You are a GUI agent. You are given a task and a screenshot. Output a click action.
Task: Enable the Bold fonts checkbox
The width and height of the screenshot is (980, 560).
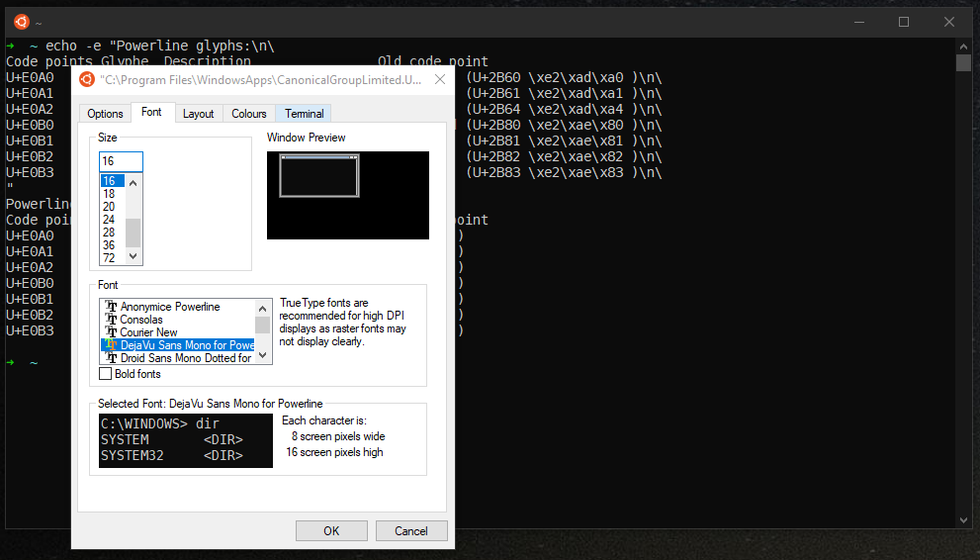point(106,374)
